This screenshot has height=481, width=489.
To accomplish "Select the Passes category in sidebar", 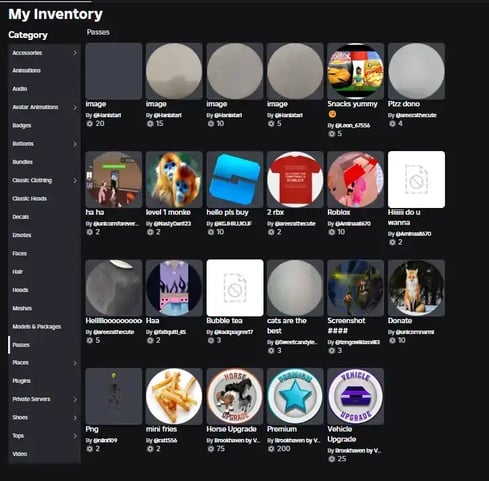I will click(44, 345).
